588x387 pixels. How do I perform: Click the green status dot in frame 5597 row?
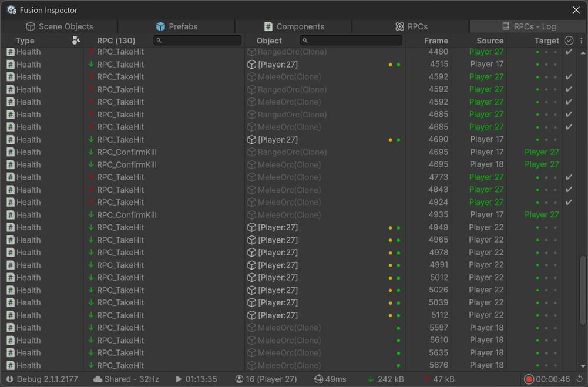pyautogui.click(x=398, y=328)
